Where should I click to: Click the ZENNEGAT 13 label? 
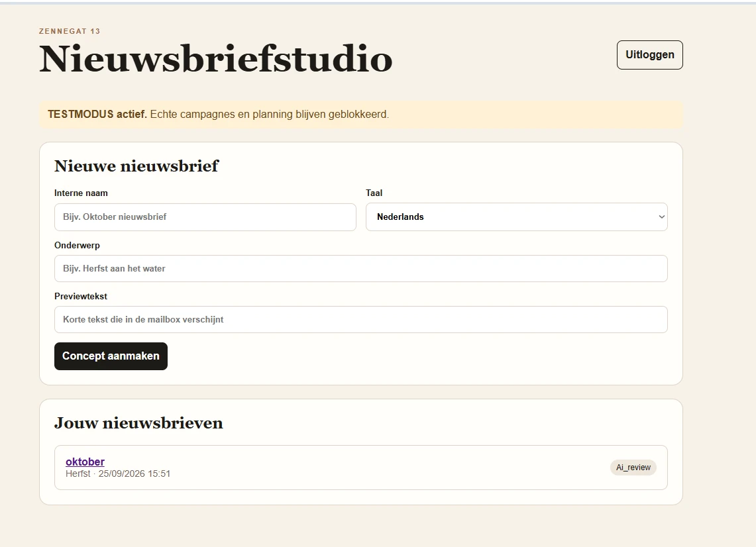tap(70, 31)
